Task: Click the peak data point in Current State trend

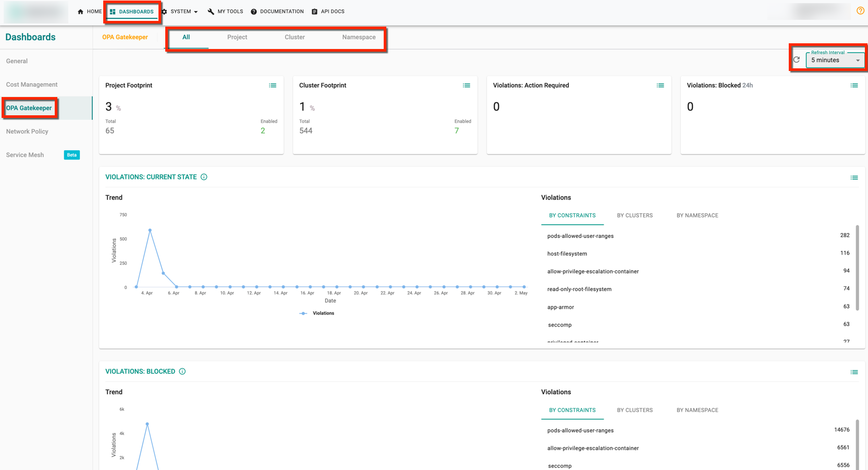Action: (x=150, y=230)
